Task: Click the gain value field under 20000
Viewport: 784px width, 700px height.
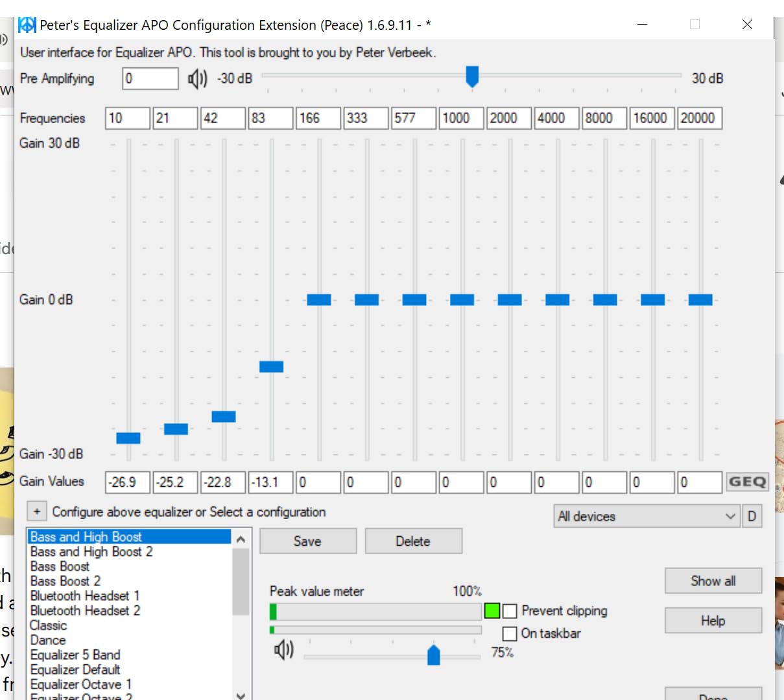Action: pos(700,482)
